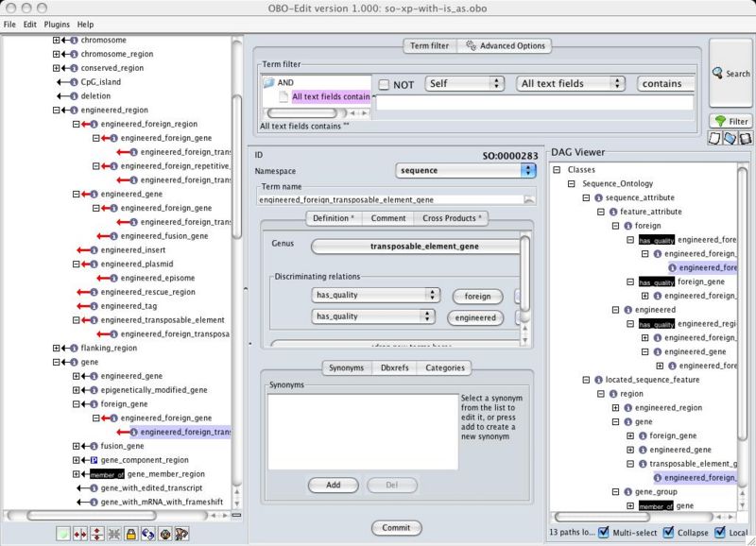The width and height of the screenshot is (756, 546).
Task: Click the info icon beside CpG_island
Action: (74, 82)
